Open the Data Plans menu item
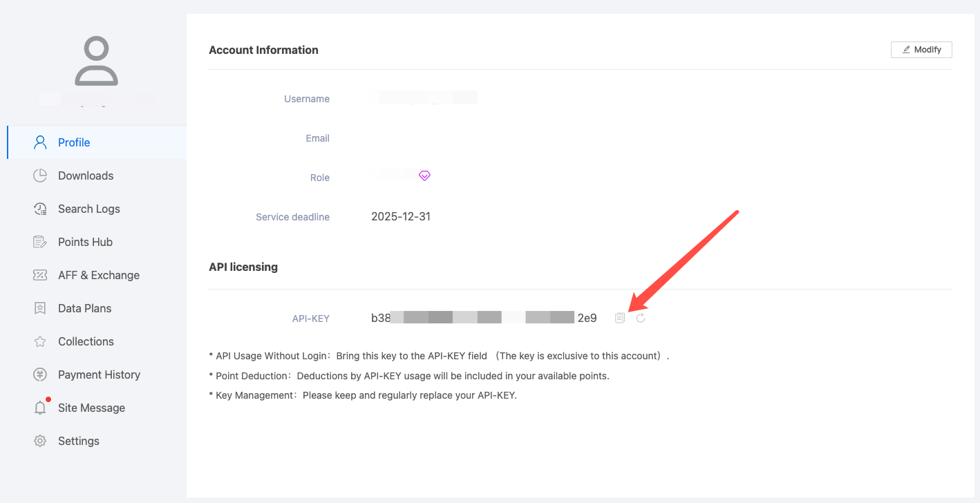This screenshot has width=980, height=503. [97, 308]
